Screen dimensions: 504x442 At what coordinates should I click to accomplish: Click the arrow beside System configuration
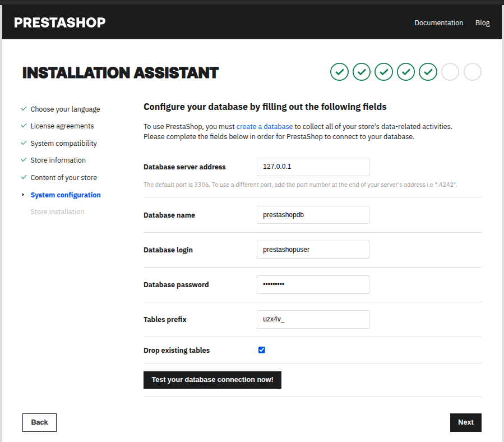[23, 195]
